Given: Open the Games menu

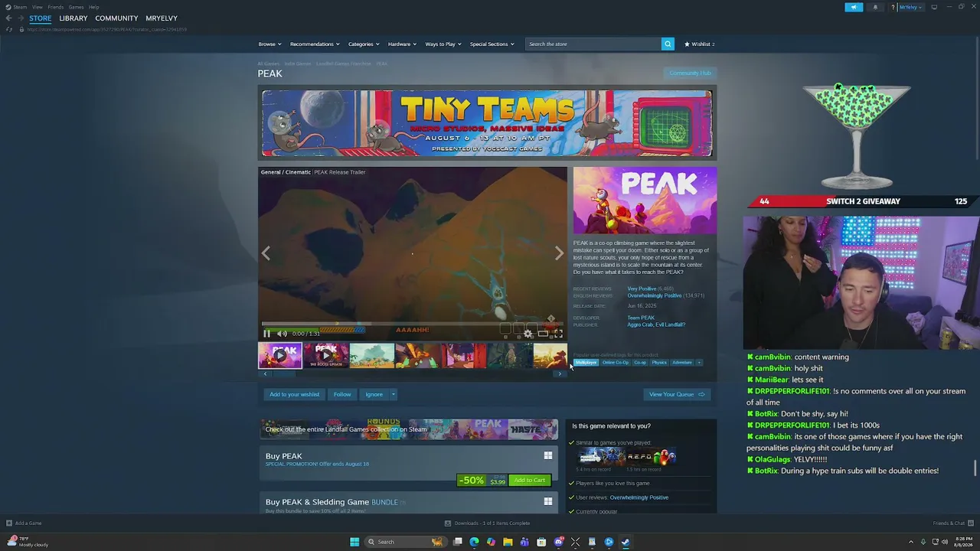Looking at the screenshot, I should (x=76, y=7).
